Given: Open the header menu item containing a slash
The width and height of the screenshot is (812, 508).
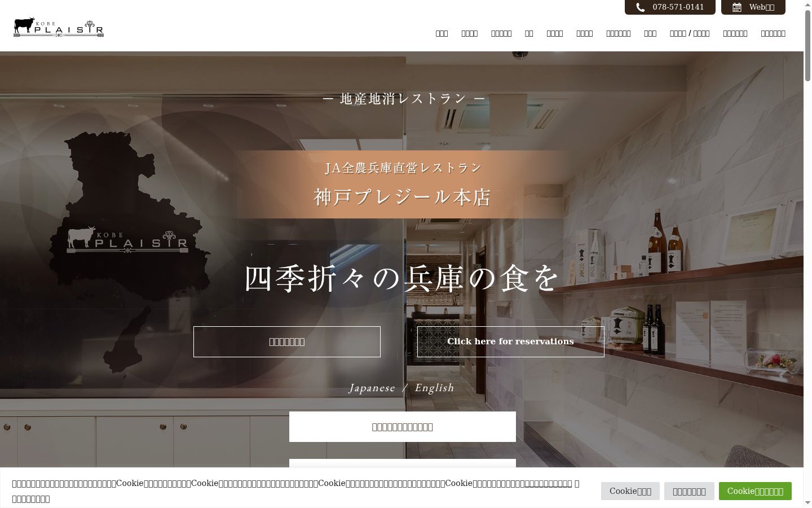Looking at the screenshot, I should 690,33.
